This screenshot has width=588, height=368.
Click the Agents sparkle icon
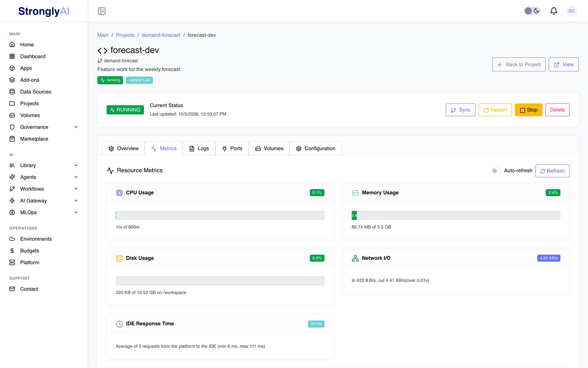click(12, 177)
